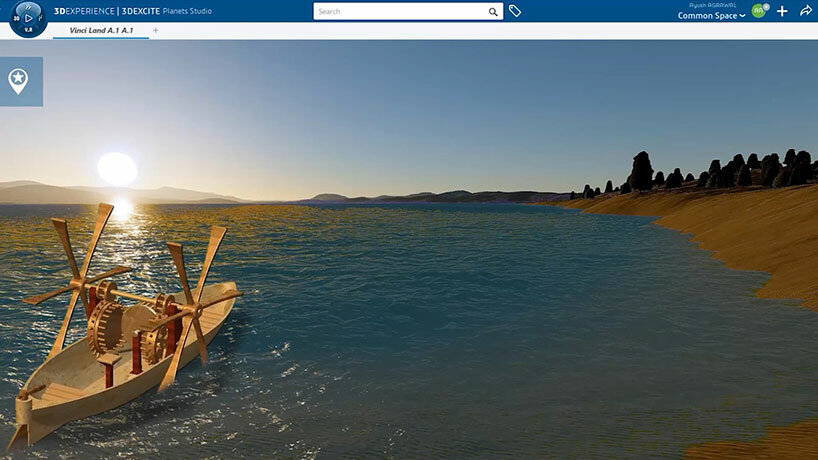Open the plus add-content icon in the top bar
Viewport: 818px width, 460px height.
pos(782,11)
